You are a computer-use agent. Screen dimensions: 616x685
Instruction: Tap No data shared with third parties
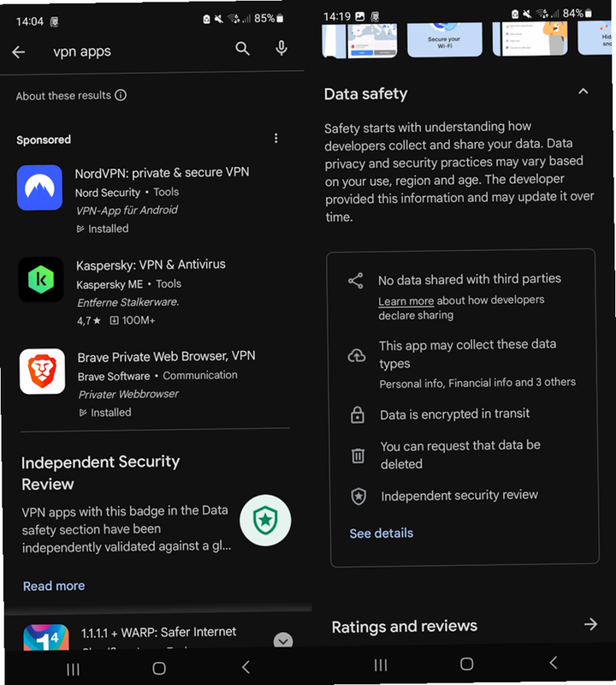coord(470,279)
